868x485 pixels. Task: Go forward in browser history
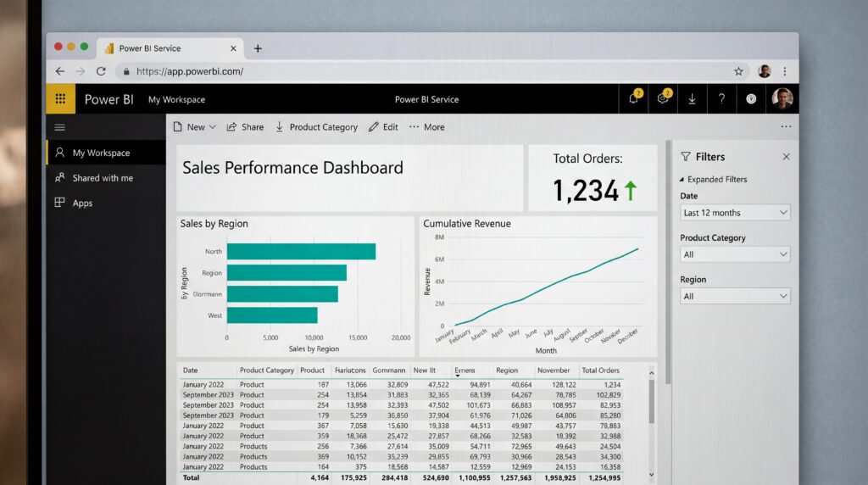click(81, 71)
